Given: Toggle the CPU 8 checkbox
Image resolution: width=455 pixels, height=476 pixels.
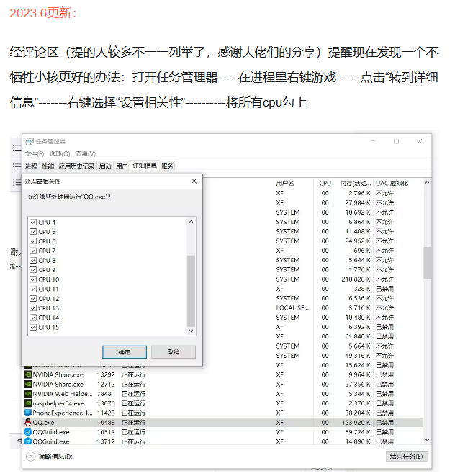Looking at the screenshot, I should pos(33,261).
